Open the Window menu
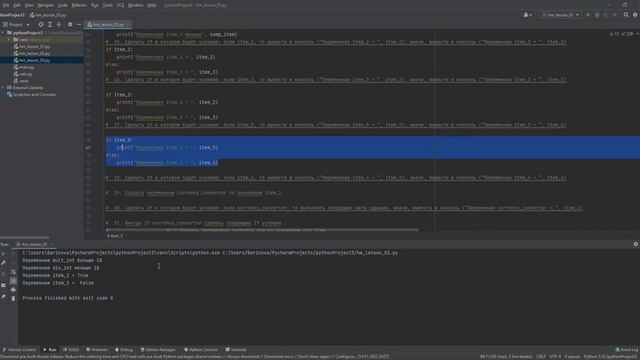 click(136, 5)
